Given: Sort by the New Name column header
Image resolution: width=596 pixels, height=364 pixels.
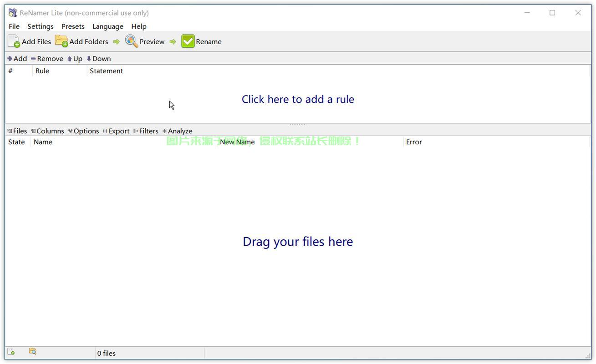Looking at the screenshot, I should tap(310, 142).
